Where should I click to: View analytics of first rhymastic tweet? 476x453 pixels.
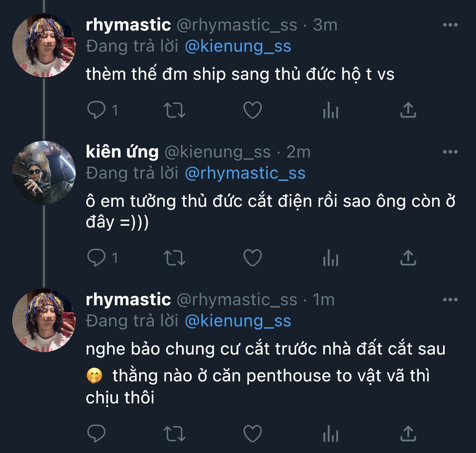pos(330,110)
